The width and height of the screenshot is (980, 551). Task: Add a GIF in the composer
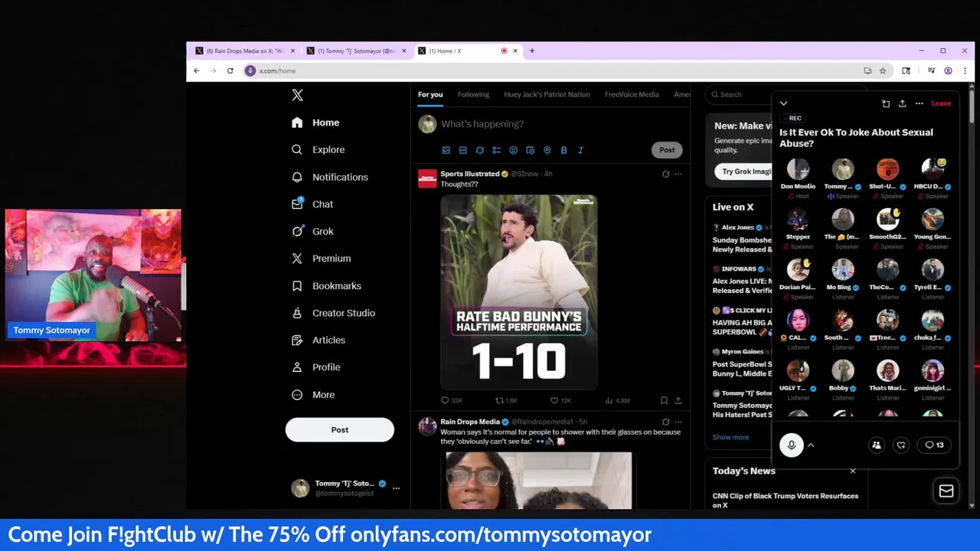click(x=462, y=150)
